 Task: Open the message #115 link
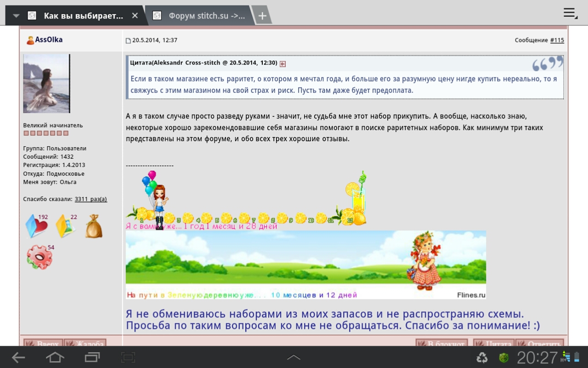[557, 40]
